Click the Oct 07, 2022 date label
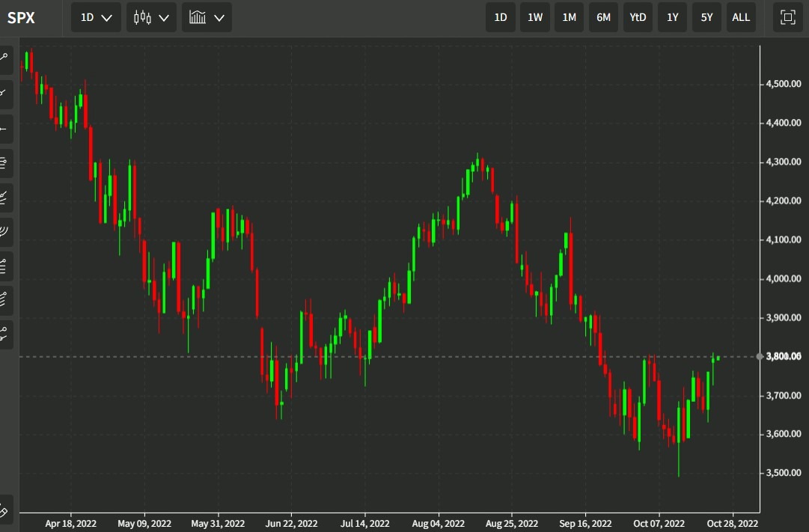This screenshot has width=809, height=532. pyautogui.click(x=659, y=523)
